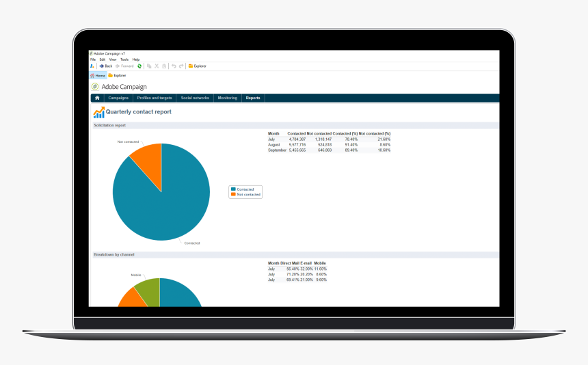Click the Direct Mail column header
This screenshot has height=365, width=588.
click(x=290, y=263)
